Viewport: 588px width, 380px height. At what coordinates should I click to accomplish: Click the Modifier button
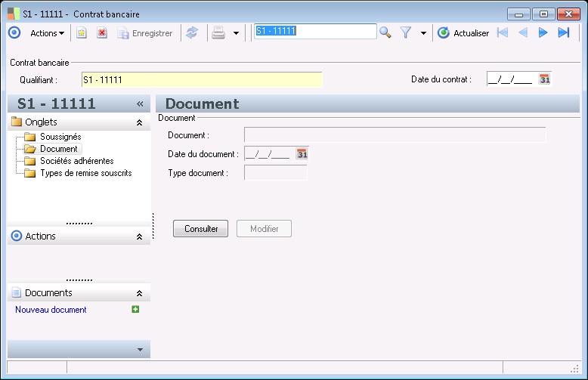[264, 229]
